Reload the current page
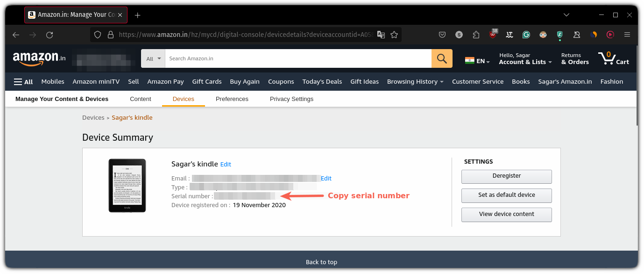This screenshot has height=274, width=644. coord(50,35)
